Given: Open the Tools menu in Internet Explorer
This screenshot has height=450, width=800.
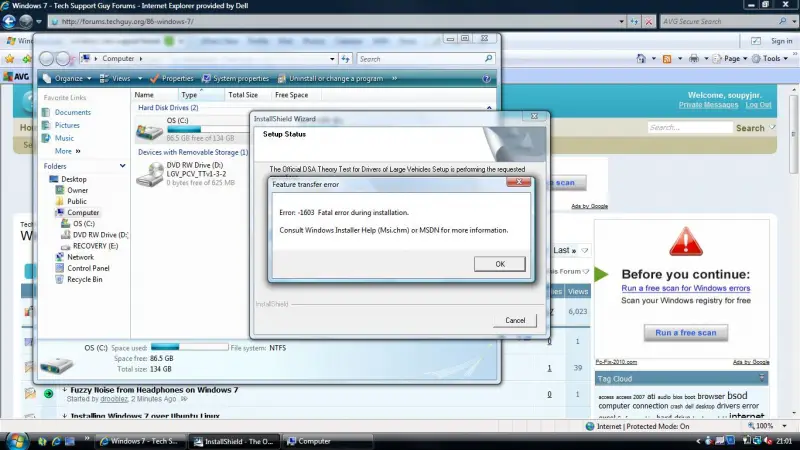Looking at the screenshot, I should 770,59.
